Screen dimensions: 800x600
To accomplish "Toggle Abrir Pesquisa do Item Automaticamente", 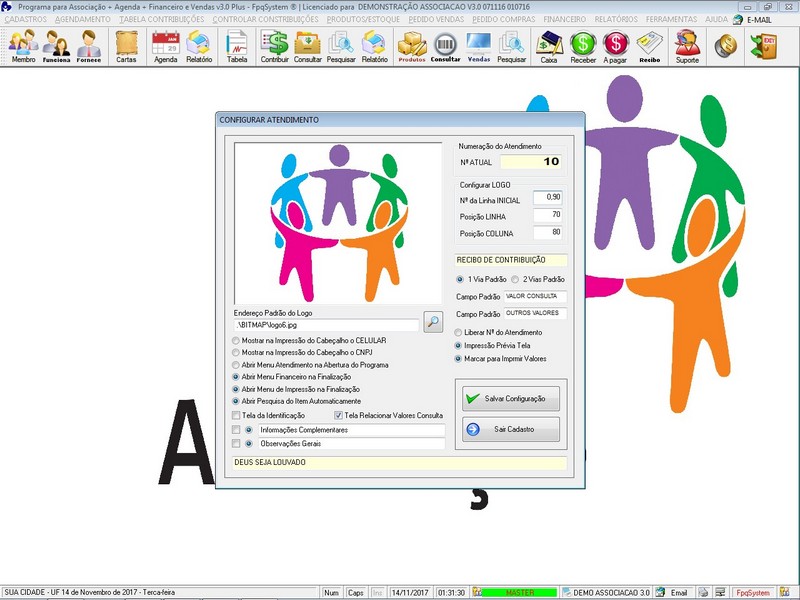I will click(x=236, y=402).
